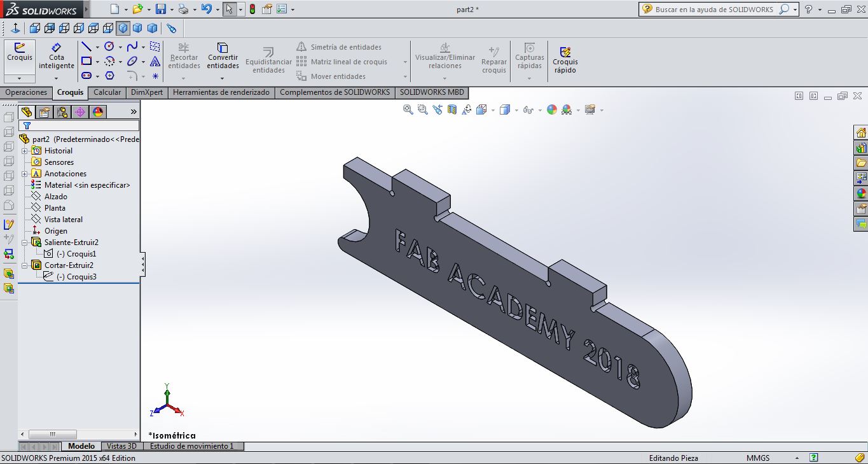Expand the FeatureManager tabs chevron
Viewport: 868px width, 464px height.
[x=134, y=112]
